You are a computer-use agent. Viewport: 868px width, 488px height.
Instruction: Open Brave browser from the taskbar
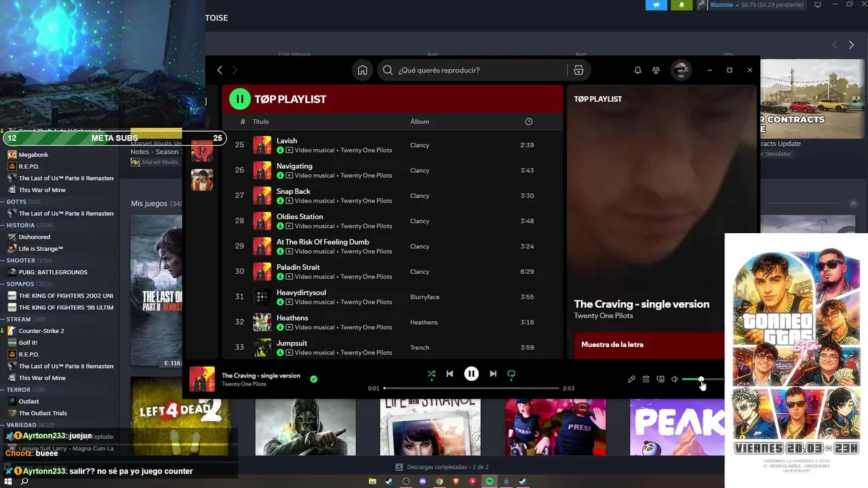point(456,481)
